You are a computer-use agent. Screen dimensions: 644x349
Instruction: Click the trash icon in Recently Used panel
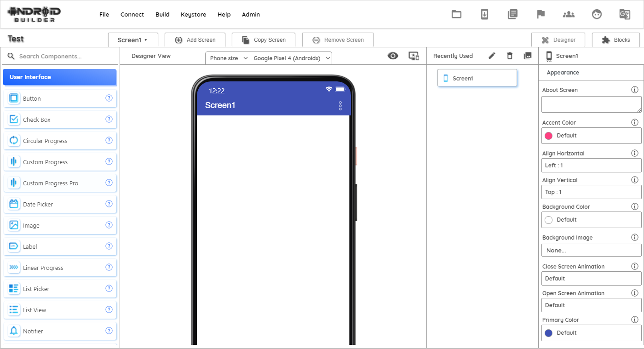tap(510, 55)
